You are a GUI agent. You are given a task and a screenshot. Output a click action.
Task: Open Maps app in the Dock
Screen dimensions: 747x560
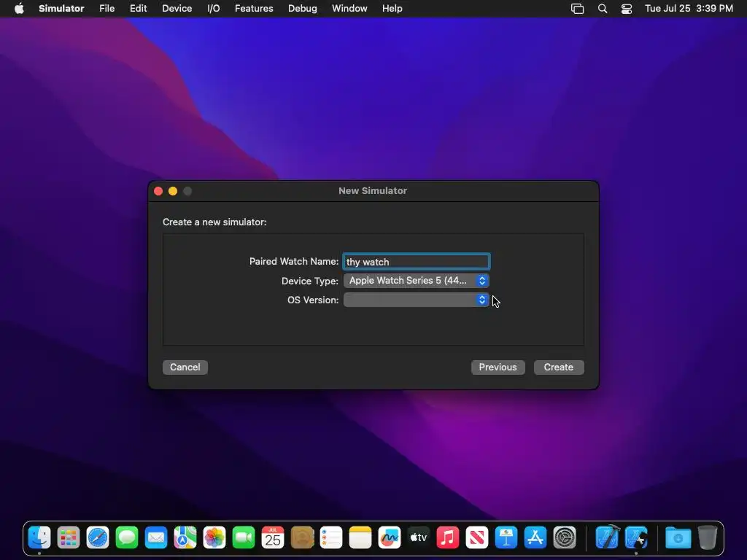click(185, 538)
